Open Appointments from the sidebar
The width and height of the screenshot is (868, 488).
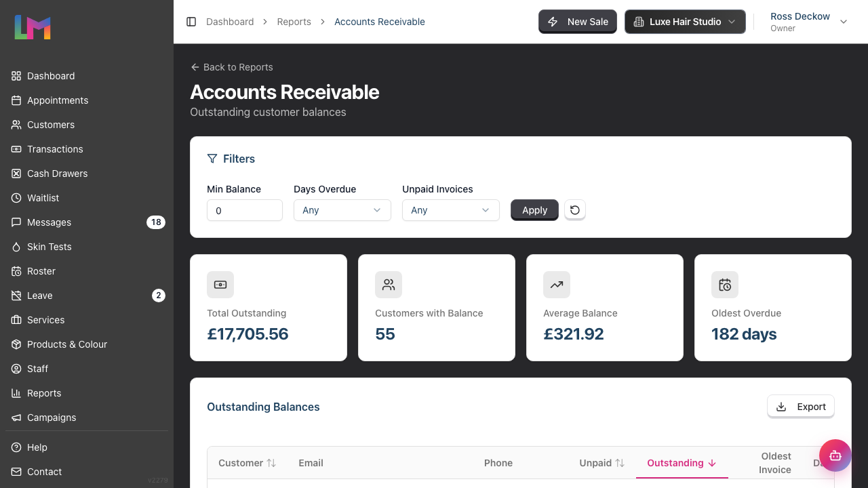pos(87,100)
